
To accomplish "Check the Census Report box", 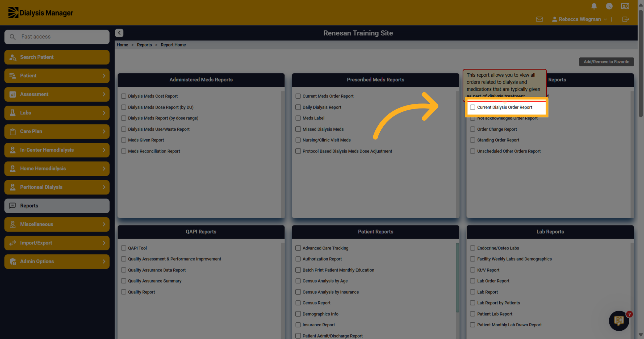I will pyautogui.click(x=298, y=303).
